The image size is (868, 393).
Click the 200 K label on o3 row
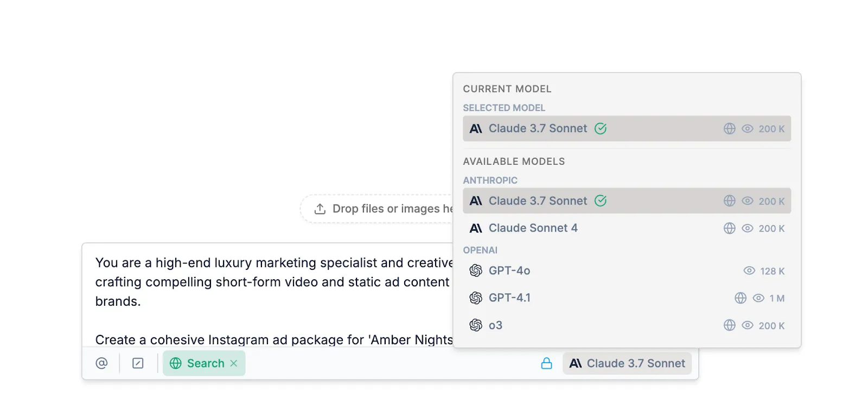tap(771, 326)
